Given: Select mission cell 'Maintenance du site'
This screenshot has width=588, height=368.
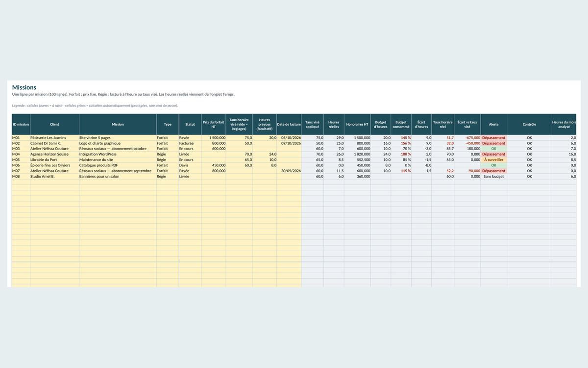Looking at the screenshot, I should point(118,159).
